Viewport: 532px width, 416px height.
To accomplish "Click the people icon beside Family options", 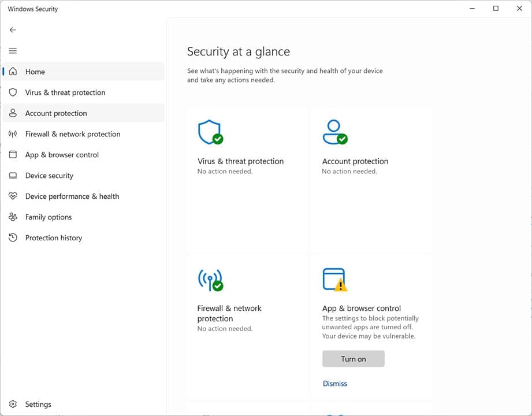I will click(x=13, y=217).
